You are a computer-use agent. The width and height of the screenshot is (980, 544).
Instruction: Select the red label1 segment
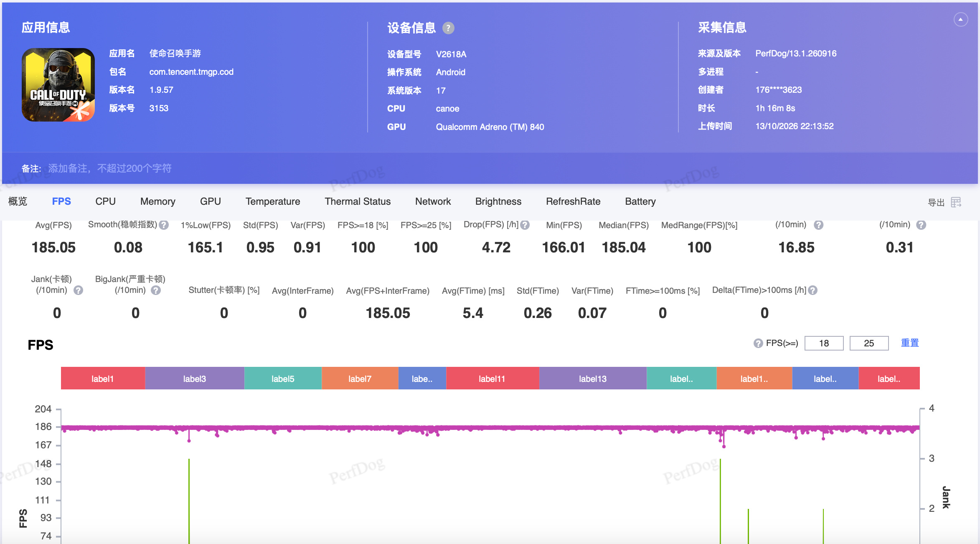coord(103,379)
